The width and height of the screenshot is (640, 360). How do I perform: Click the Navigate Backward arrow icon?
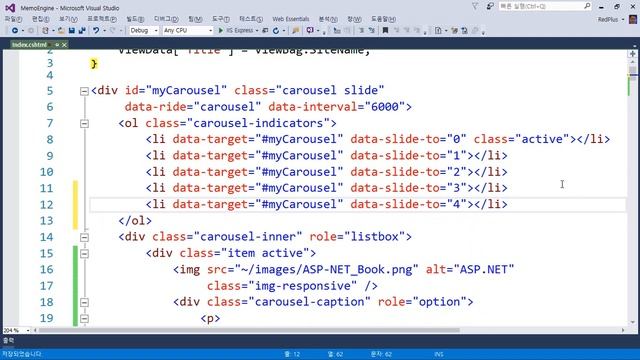pyautogui.click(x=15, y=31)
